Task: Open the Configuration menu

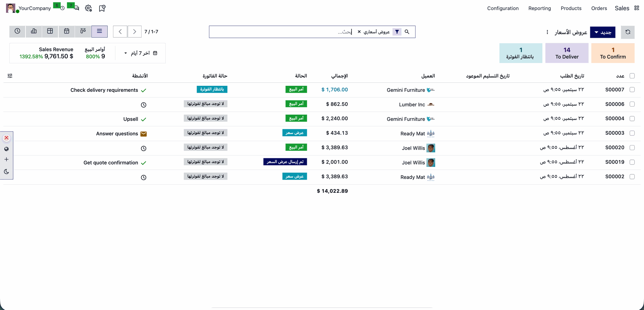Action: click(x=503, y=8)
